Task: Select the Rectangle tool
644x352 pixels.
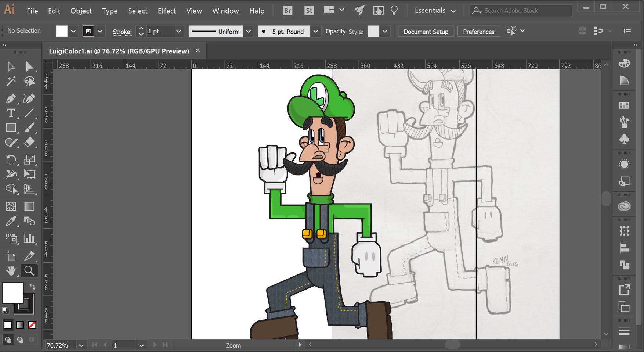Action: pos(11,128)
